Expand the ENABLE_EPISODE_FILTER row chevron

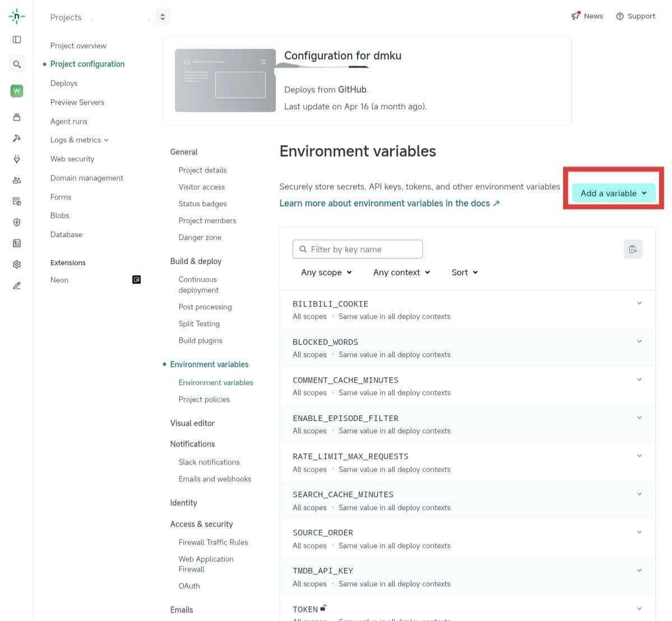(639, 418)
